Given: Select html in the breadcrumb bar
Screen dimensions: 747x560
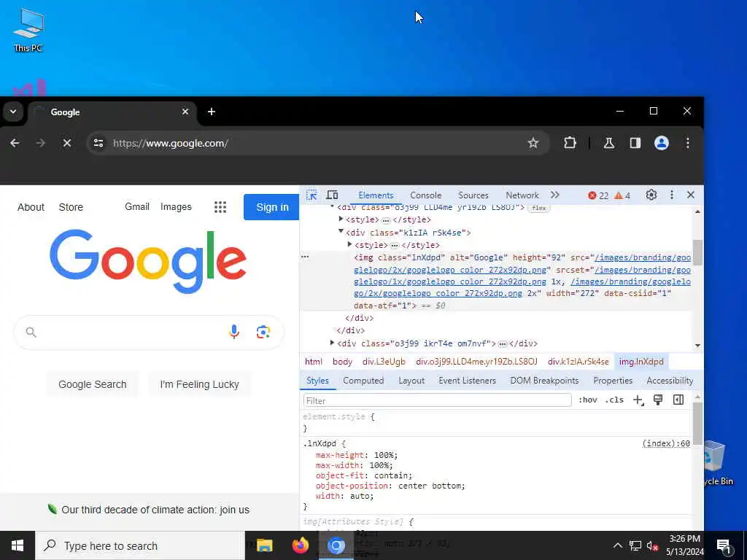Looking at the screenshot, I should (314, 362).
